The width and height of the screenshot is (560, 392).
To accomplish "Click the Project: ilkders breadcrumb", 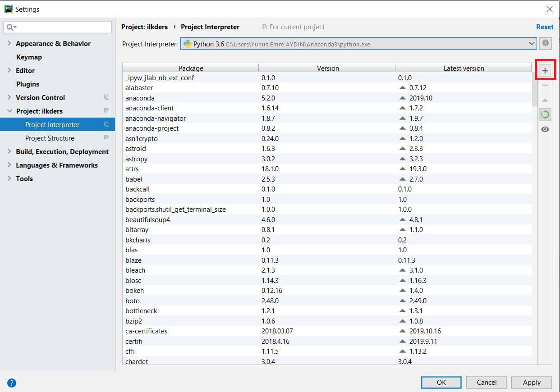I will [x=144, y=27].
